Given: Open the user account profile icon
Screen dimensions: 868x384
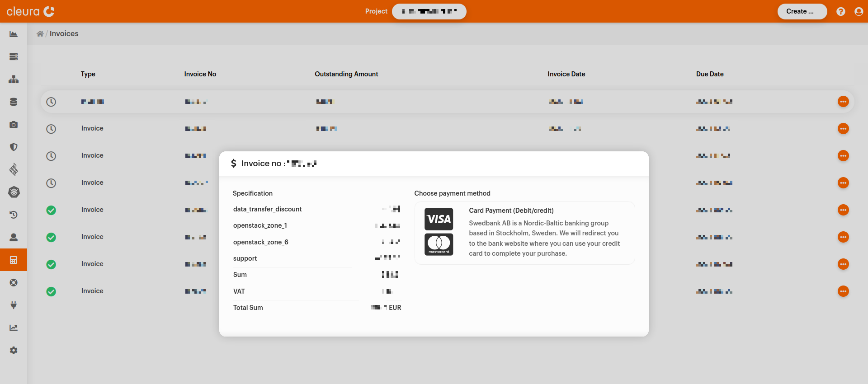Looking at the screenshot, I should tap(859, 12).
